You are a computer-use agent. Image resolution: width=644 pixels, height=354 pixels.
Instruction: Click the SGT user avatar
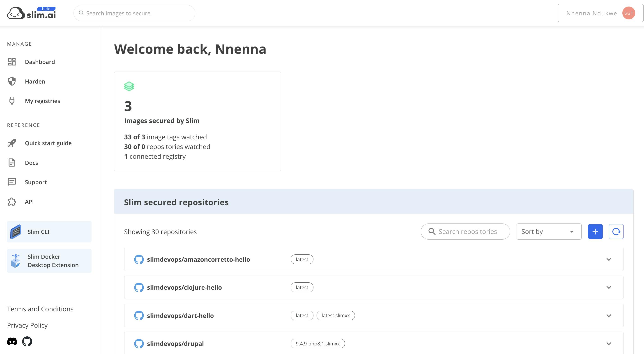pos(628,13)
